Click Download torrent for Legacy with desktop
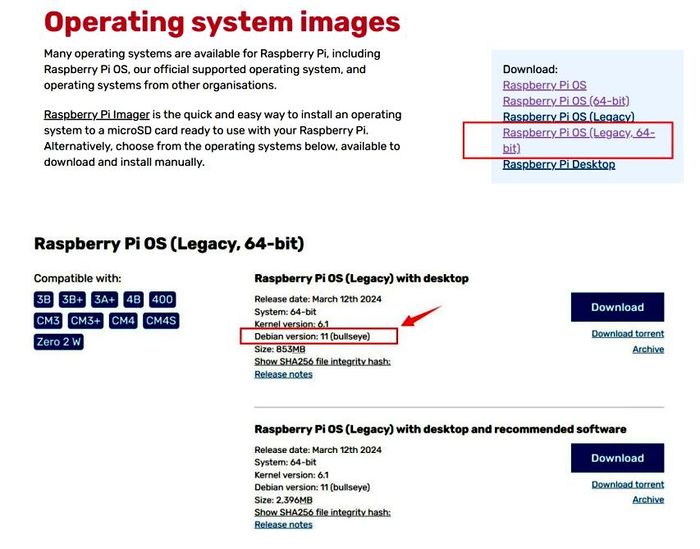Image resolution: width=700 pixels, height=549 pixels. [627, 333]
